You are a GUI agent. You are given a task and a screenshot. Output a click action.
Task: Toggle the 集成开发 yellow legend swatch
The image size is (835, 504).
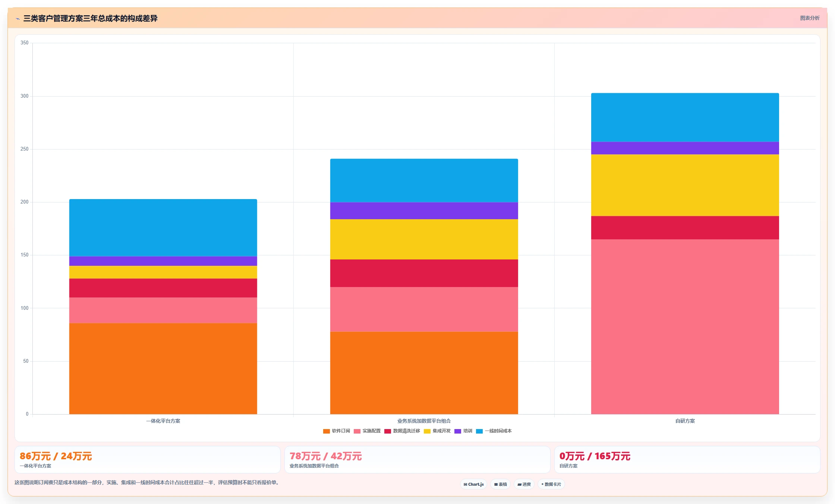pyautogui.click(x=427, y=431)
